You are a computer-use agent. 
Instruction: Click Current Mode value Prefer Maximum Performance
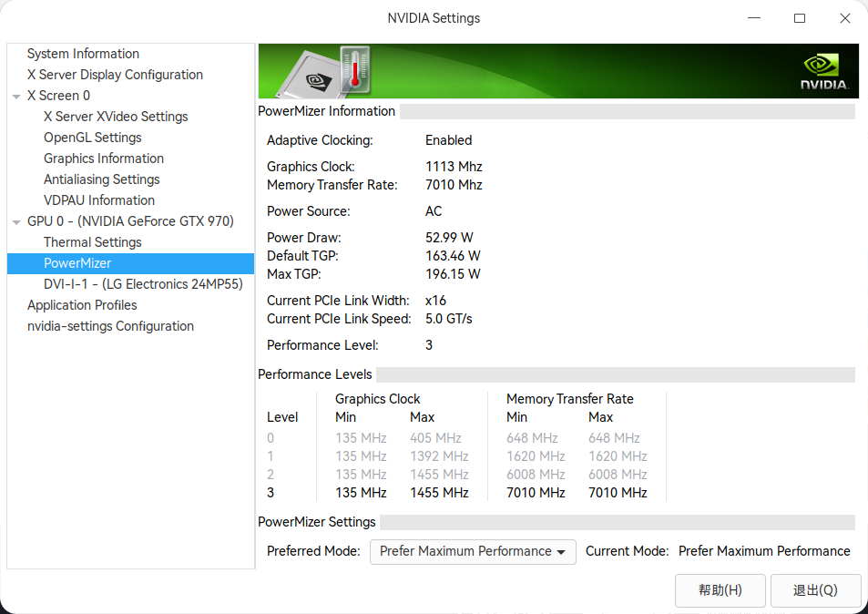pos(764,552)
